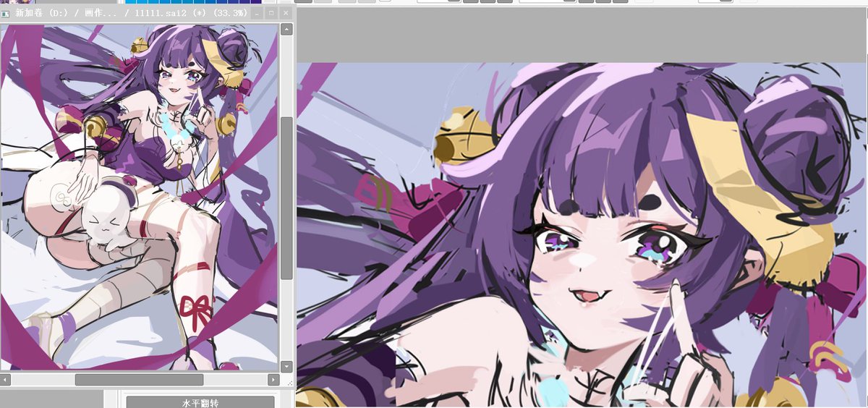
Task: Maximize the 11111.sai2 floating window
Action: 271,13
